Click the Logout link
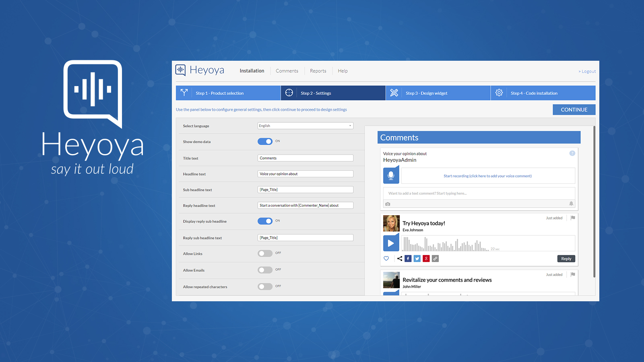Image resolution: width=644 pixels, height=362 pixels. click(587, 72)
